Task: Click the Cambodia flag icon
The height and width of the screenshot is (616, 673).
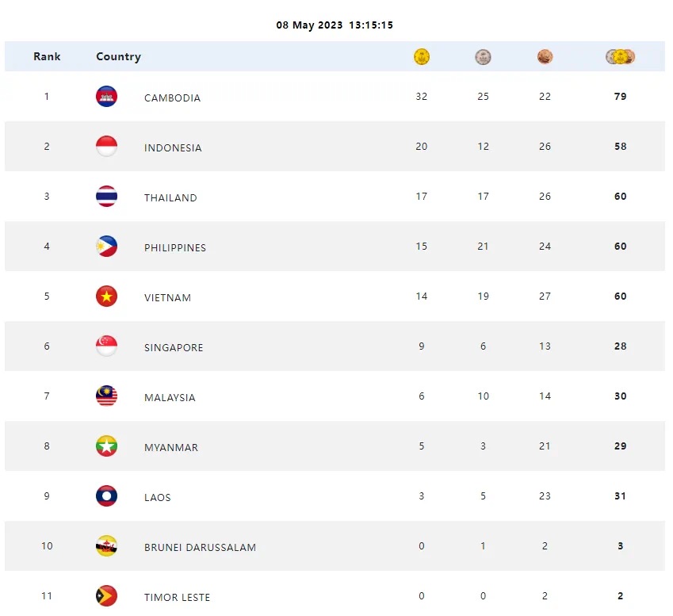Action: pyautogui.click(x=106, y=97)
